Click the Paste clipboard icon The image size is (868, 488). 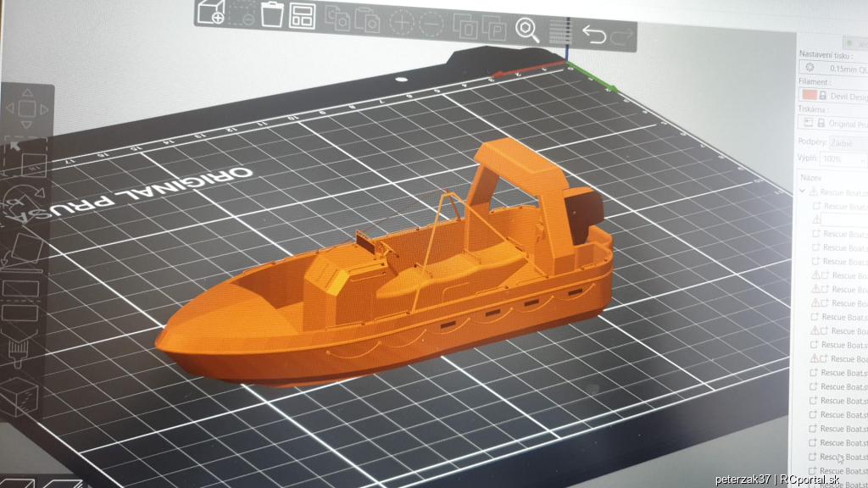(367, 20)
